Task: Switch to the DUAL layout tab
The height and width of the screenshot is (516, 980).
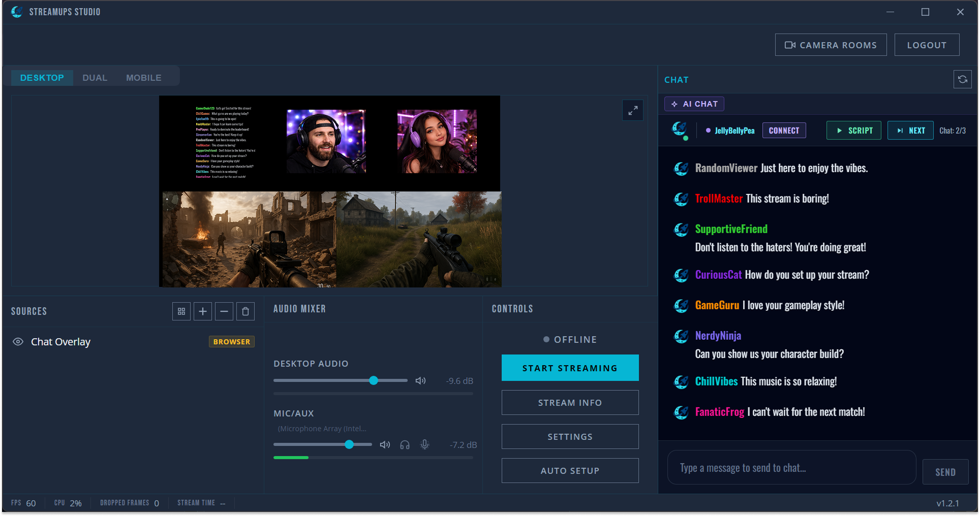Action: point(95,77)
